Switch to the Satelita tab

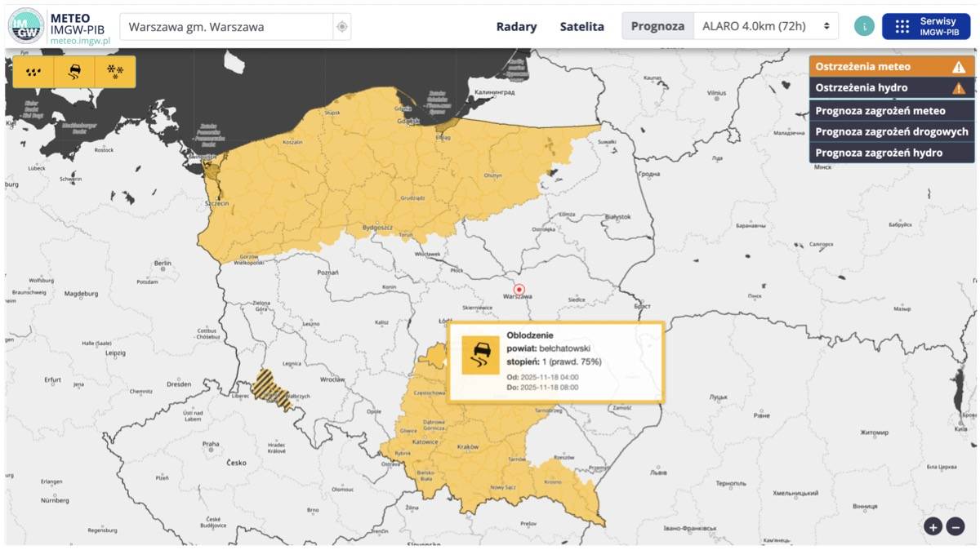point(581,26)
